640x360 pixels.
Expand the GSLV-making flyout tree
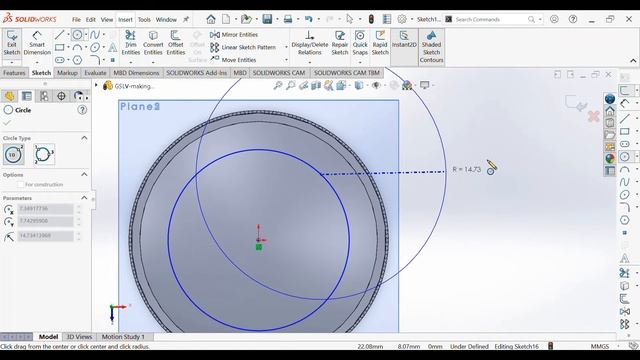coord(96,86)
